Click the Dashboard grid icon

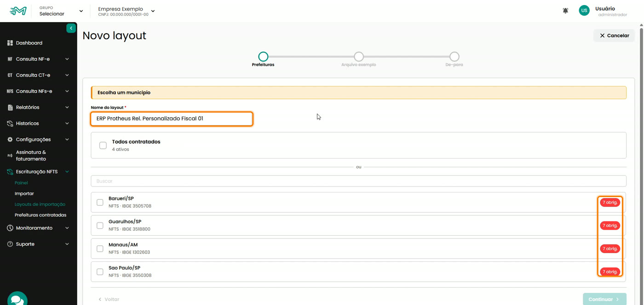(10, 43)
